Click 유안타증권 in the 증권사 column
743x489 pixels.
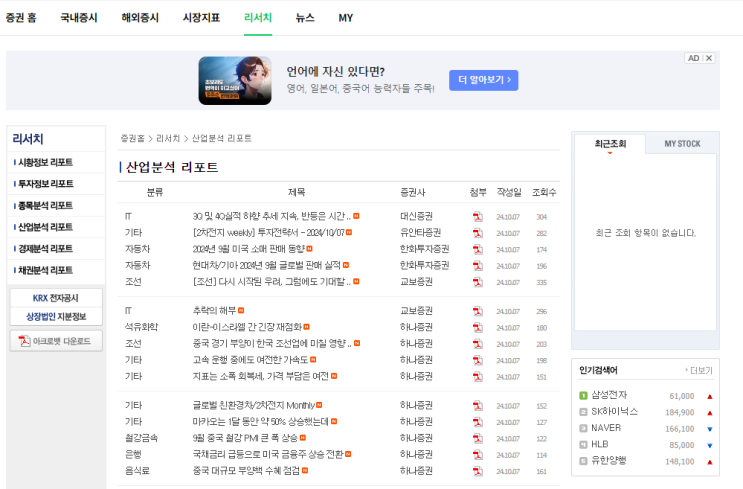coord(421,233)
